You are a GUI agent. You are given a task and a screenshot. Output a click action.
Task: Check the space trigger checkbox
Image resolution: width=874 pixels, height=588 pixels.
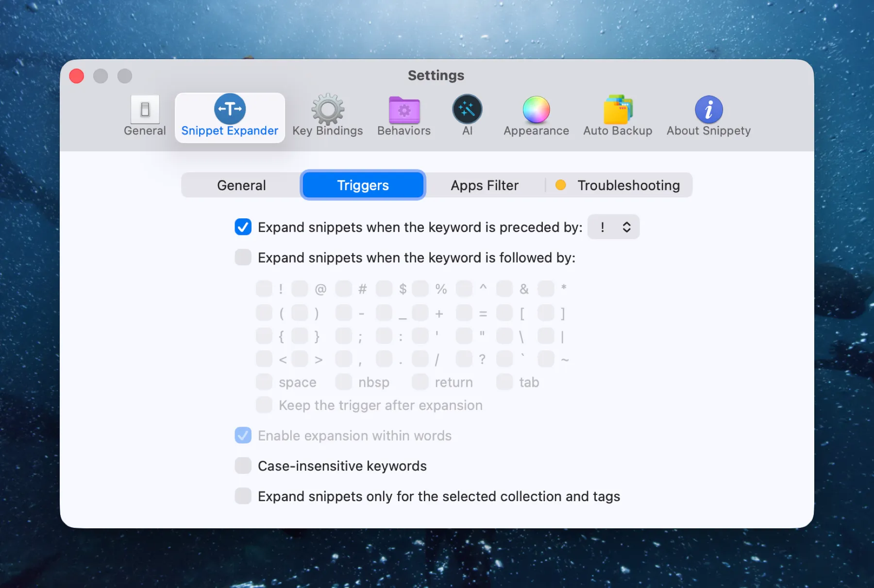264,382
